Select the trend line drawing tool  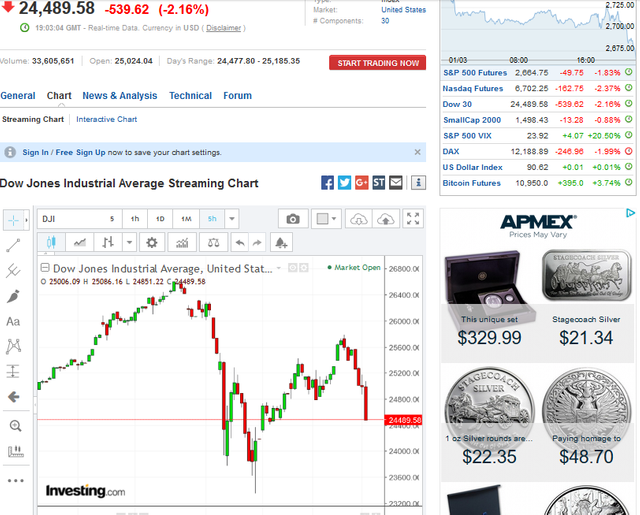coord(14,245)
